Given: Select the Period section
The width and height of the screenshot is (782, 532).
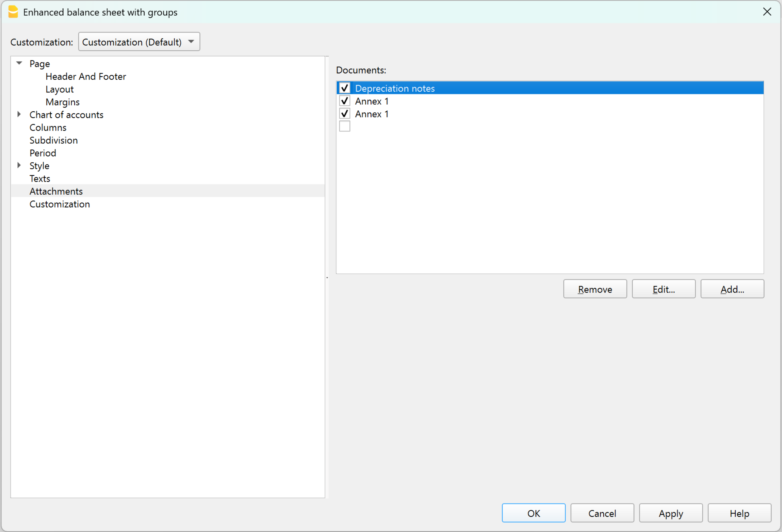Looking at the screenshot, I should tap(43, 153).
